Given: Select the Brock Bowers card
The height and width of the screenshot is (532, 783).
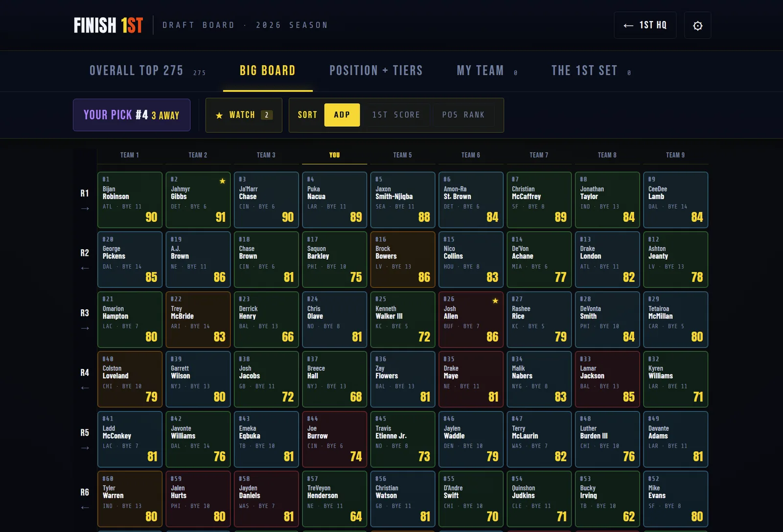Looking at the screenshot, I should (x=403, y=259).
